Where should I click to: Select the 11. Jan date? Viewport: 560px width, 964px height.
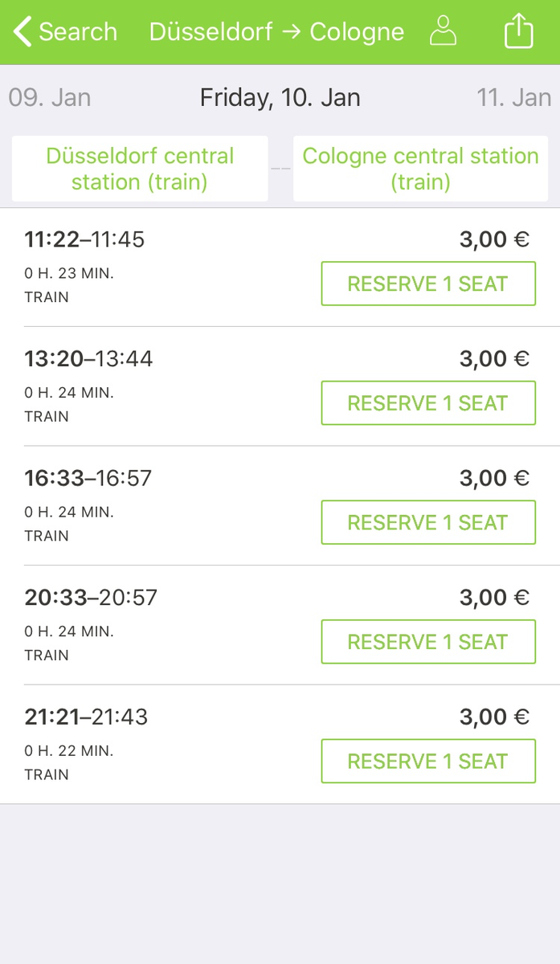514,98
